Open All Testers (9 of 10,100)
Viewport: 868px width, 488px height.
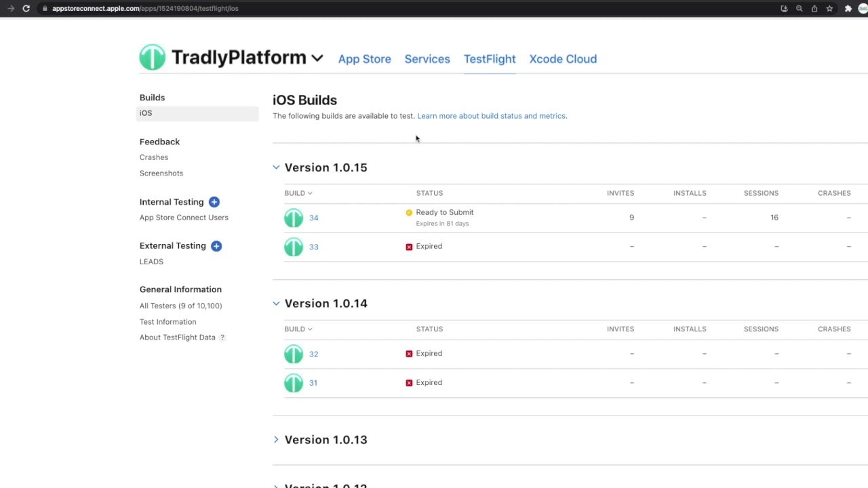(180, 306)
